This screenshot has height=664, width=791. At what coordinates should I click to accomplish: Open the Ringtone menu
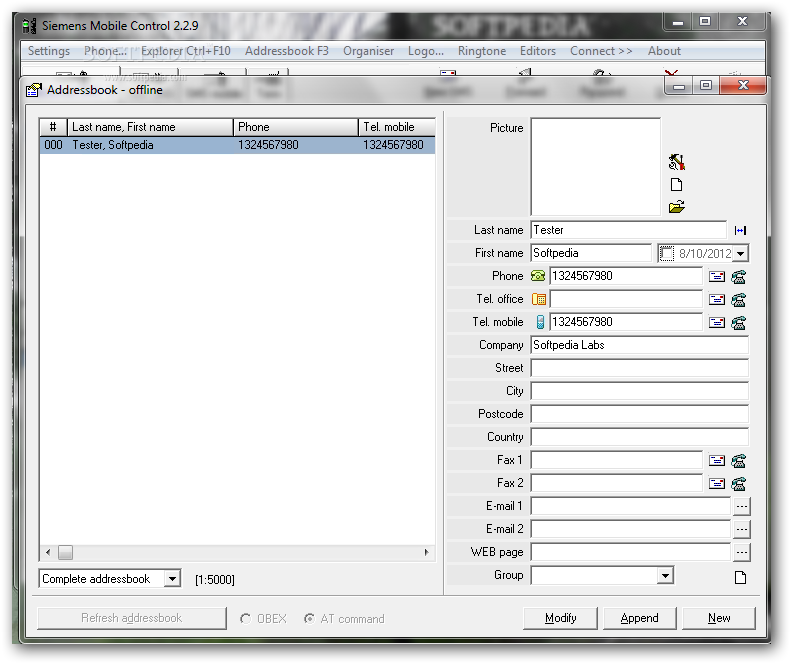(x=482, y=51)
